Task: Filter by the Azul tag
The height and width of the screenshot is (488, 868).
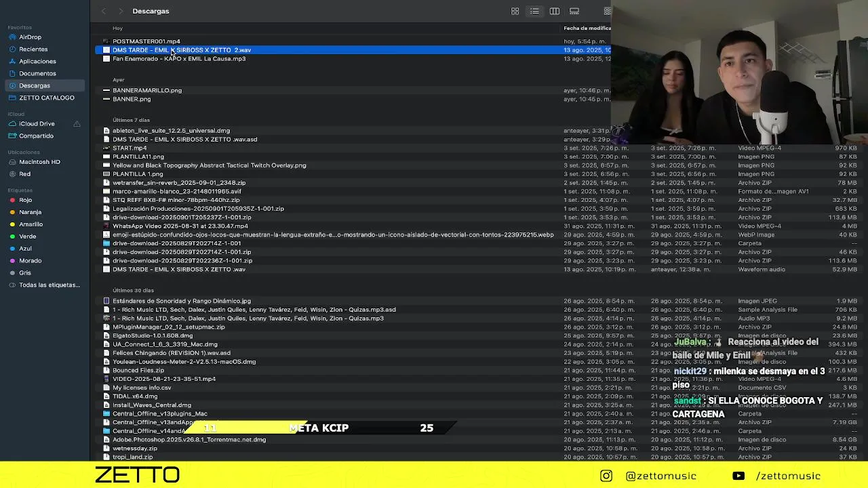Action: click(25, 249)
